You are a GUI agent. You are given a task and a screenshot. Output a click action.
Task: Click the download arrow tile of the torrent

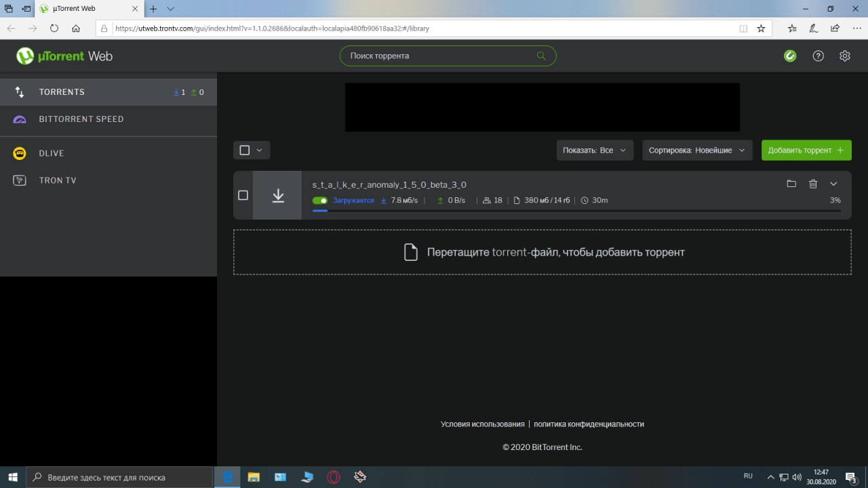pyautogui.click(x=277, y=195)
